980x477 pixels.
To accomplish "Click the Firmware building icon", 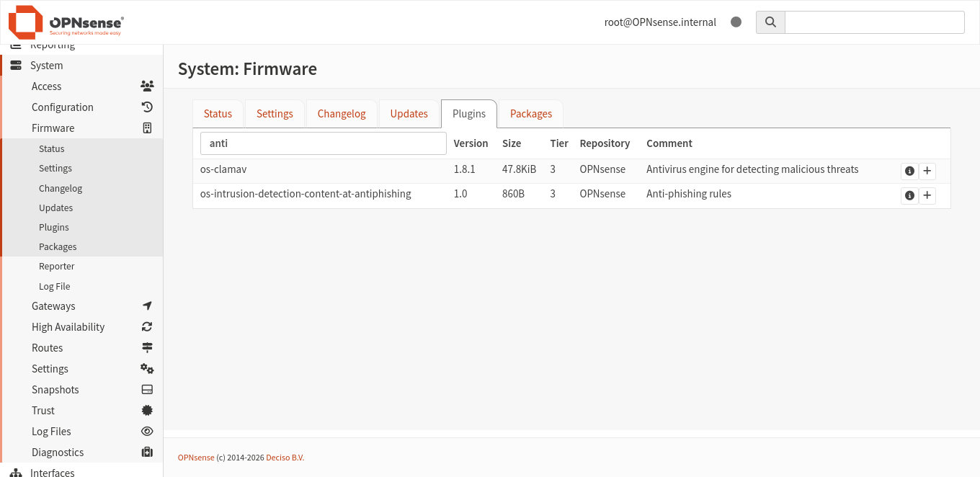I will tap(147, 128).
